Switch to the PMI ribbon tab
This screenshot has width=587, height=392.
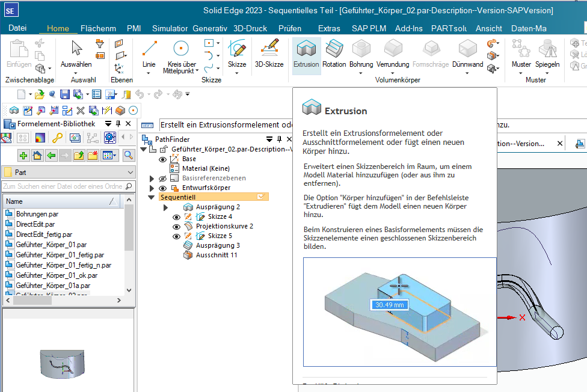134,28
